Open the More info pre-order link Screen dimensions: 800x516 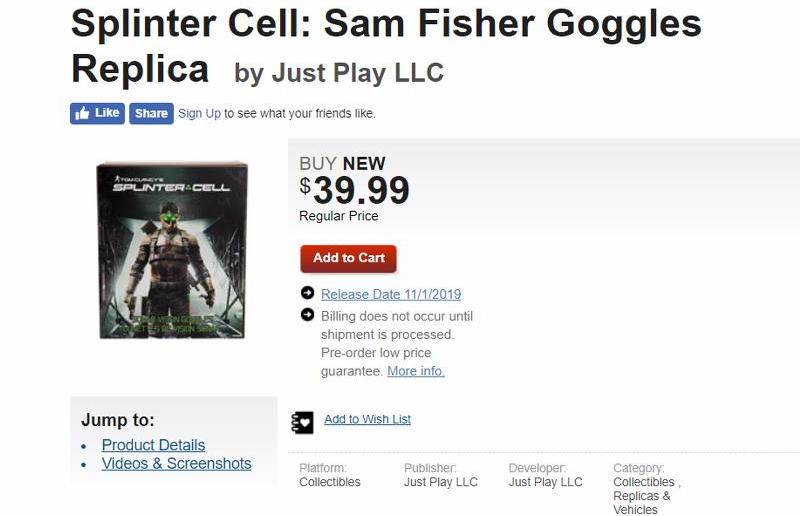coord(415,371)
